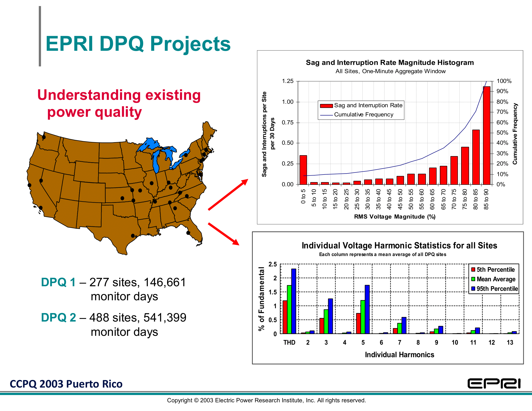532x411 pixels.
Task: Click the blue THD 95th percentile bar
Action: click(294, 301)
